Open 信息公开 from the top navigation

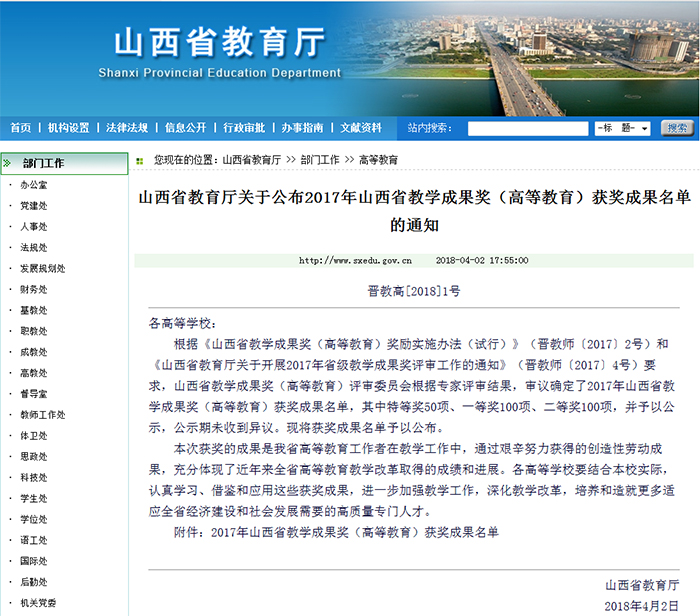[186, 128]
